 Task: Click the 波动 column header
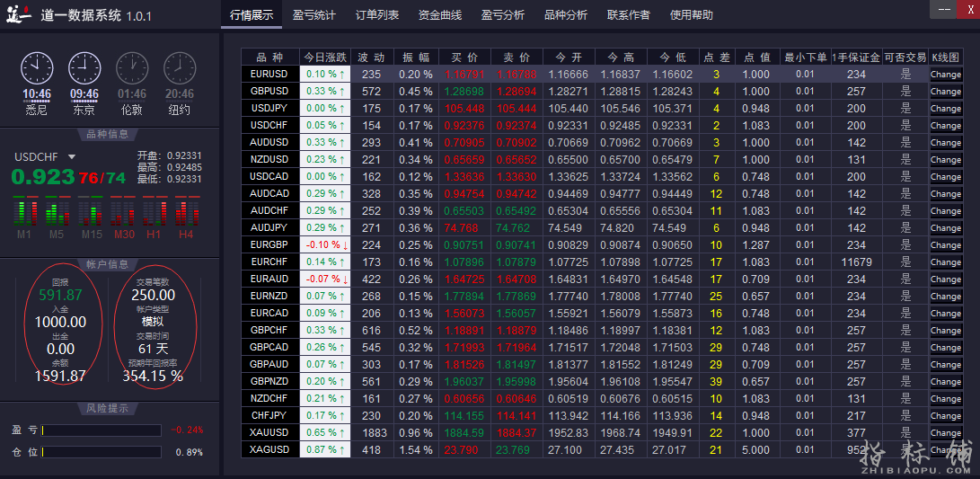point(371,57)
